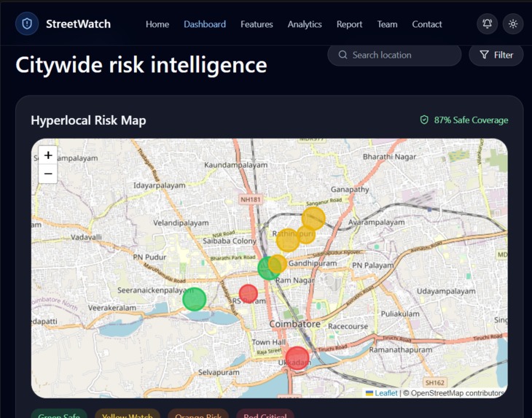The image size is (532, 418).
Task: Click the StreetWatch brand name
Action: tap(79, 24)
